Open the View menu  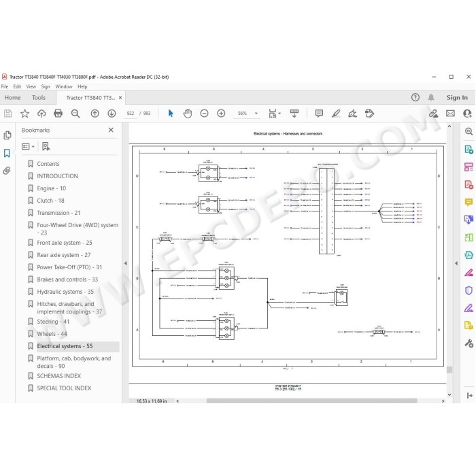click(31, 86)
